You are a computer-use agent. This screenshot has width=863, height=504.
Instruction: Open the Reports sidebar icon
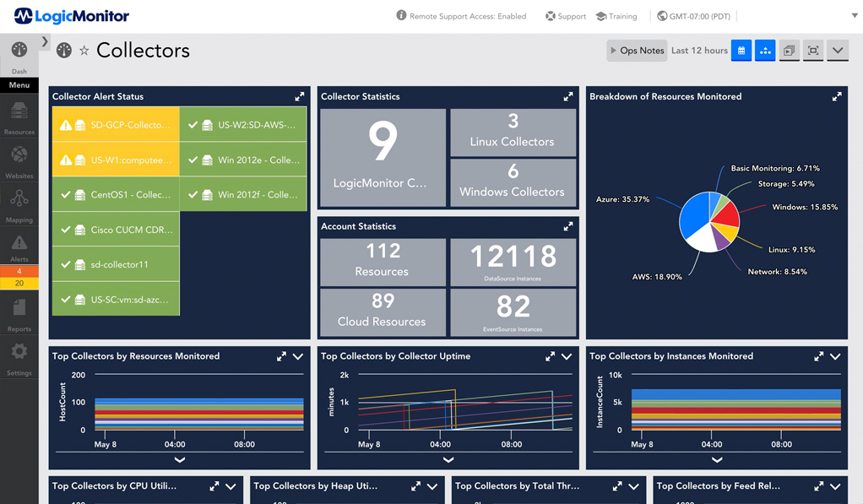point(19,312)
